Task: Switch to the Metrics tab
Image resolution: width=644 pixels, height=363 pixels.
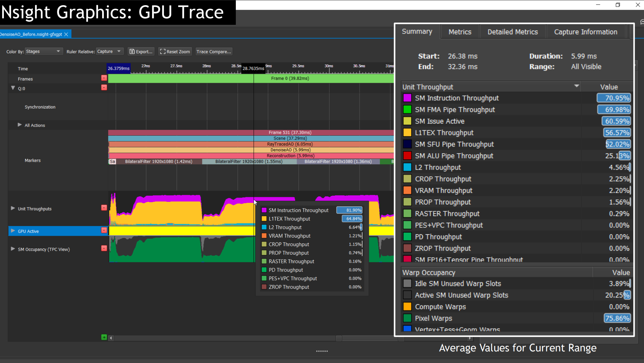Action: (x=460, y=32)
